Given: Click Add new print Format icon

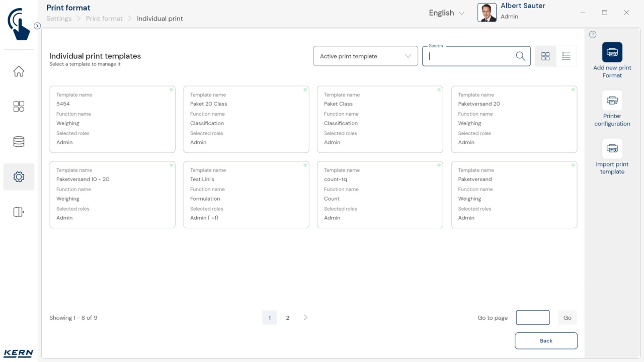Looking at the screenshot, I should click(x=612, y=52).
